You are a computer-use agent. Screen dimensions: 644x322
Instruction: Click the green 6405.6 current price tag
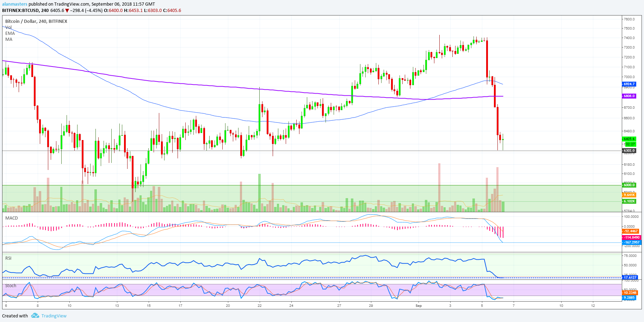click(629, 139)
